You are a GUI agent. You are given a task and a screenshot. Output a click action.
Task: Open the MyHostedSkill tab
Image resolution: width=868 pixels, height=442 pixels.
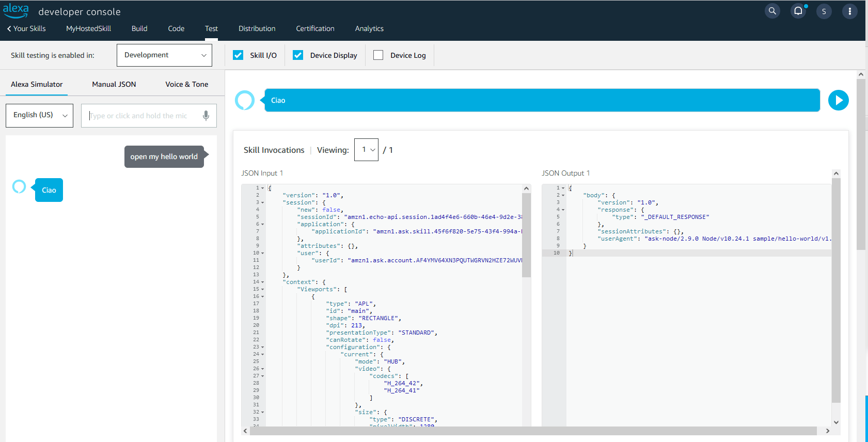[88, 28]
